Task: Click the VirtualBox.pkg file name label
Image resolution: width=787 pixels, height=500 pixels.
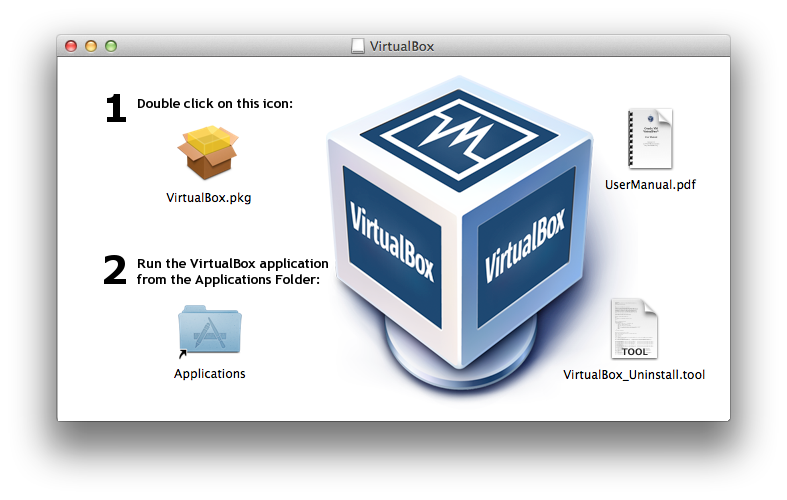Action: coord(208,198)
